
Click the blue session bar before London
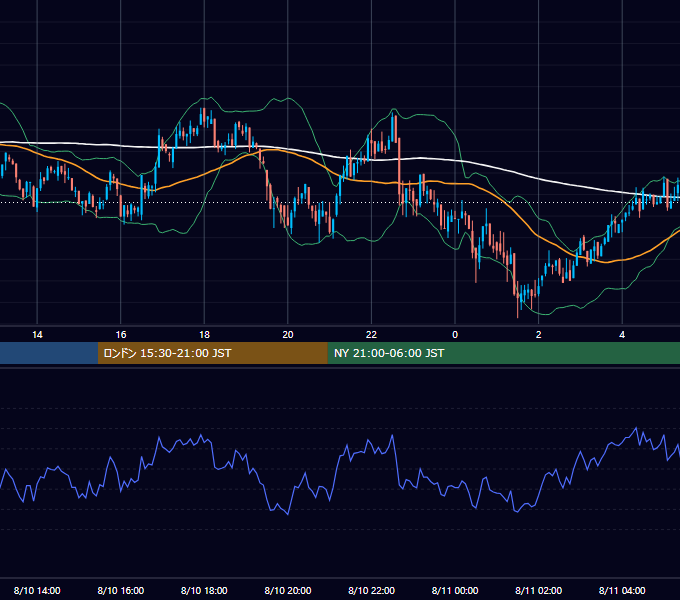(49, 353)
